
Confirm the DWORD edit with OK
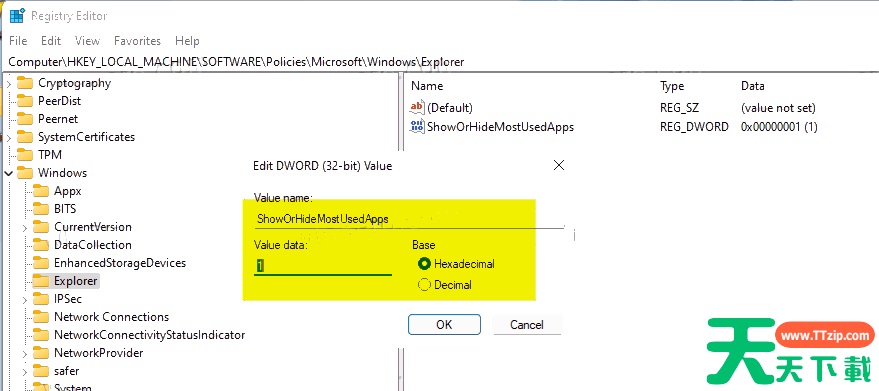coord(444,324)
